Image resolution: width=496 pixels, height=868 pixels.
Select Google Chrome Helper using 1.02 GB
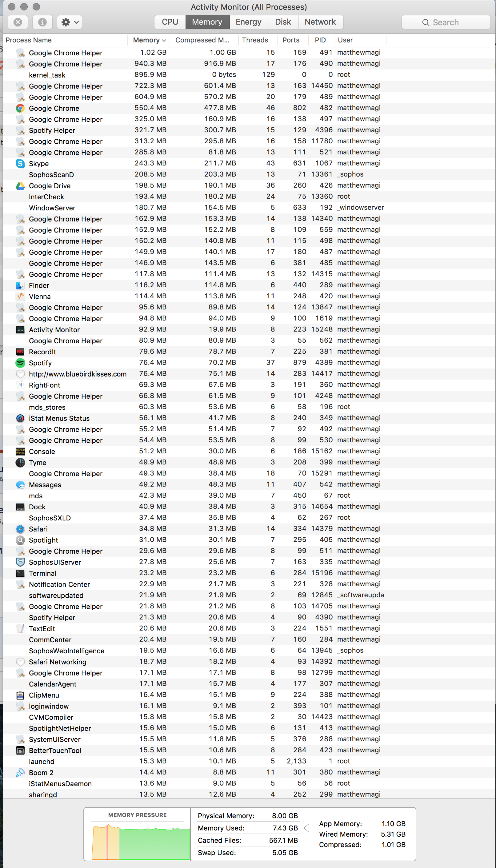point(249,53)
